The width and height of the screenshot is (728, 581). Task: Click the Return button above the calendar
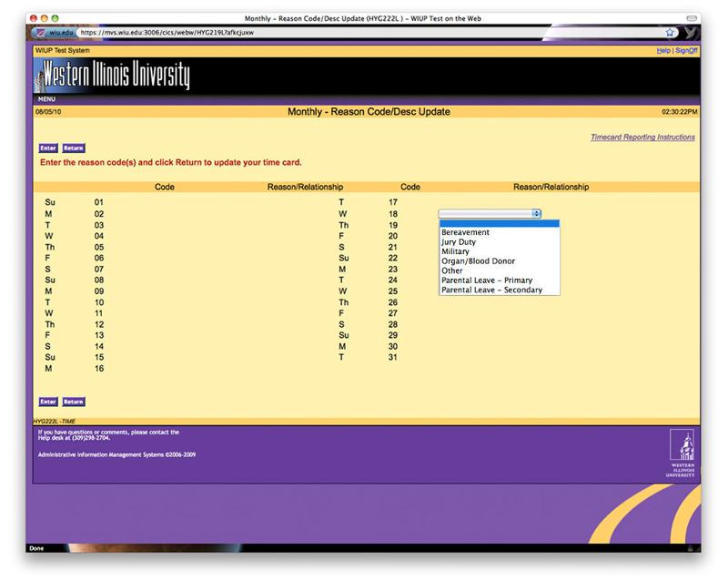(x=74, y=148)
